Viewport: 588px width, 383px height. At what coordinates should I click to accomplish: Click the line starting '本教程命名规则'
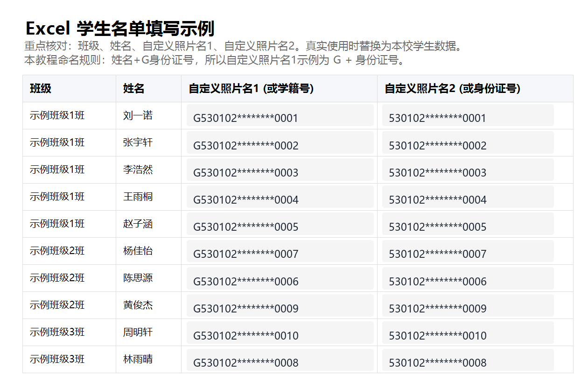214,60
